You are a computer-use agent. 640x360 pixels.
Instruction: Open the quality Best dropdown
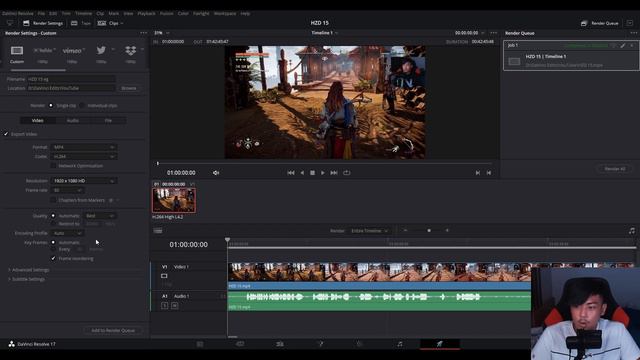(100, 216)
